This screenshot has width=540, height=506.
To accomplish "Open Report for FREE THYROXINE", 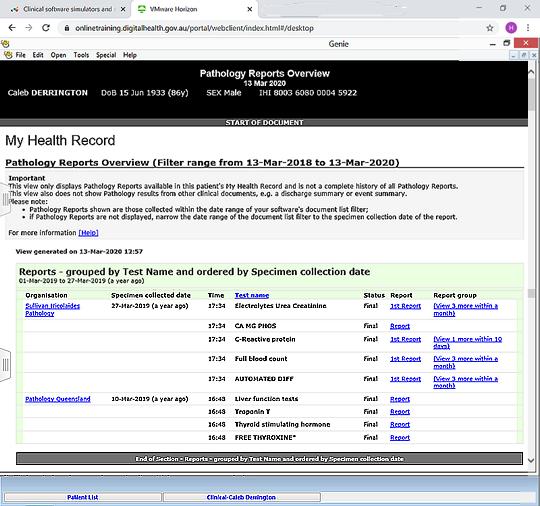I will tap(400, 437).
